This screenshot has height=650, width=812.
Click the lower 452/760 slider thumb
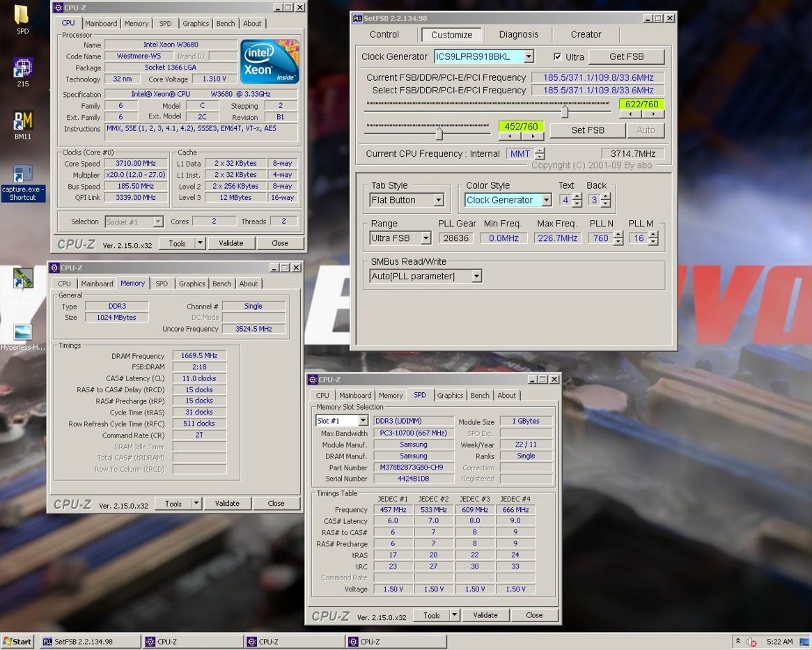click(x=439, y=134)
